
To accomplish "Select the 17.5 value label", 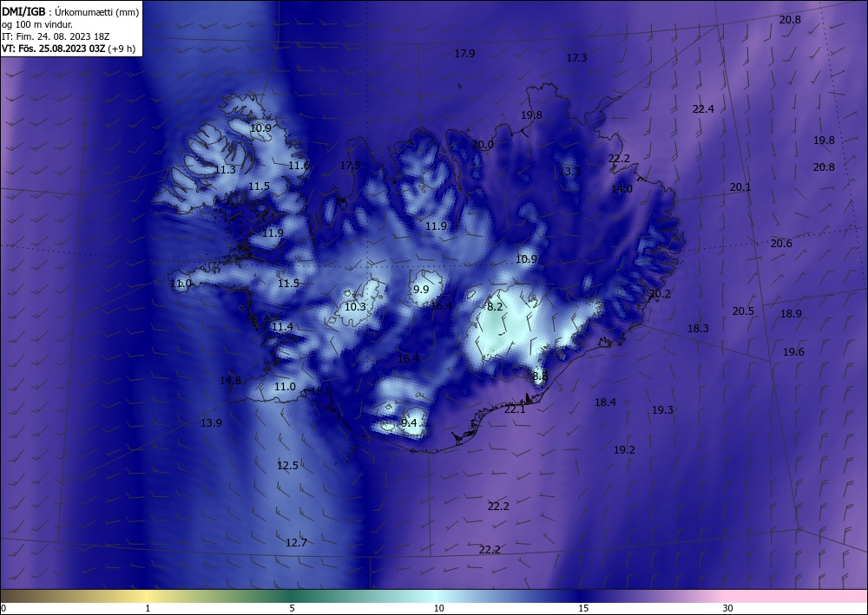I will pyautogui.click(x=350, y=166).
